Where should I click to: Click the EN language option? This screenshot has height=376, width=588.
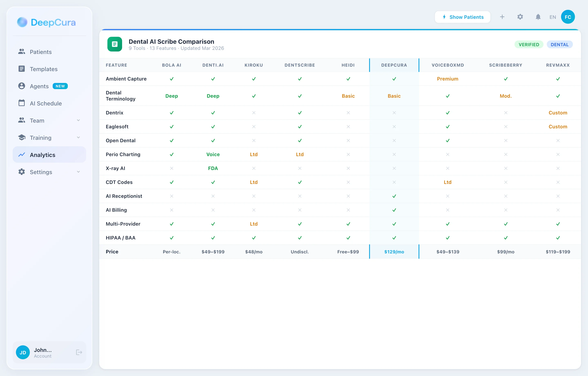(553, 17)
